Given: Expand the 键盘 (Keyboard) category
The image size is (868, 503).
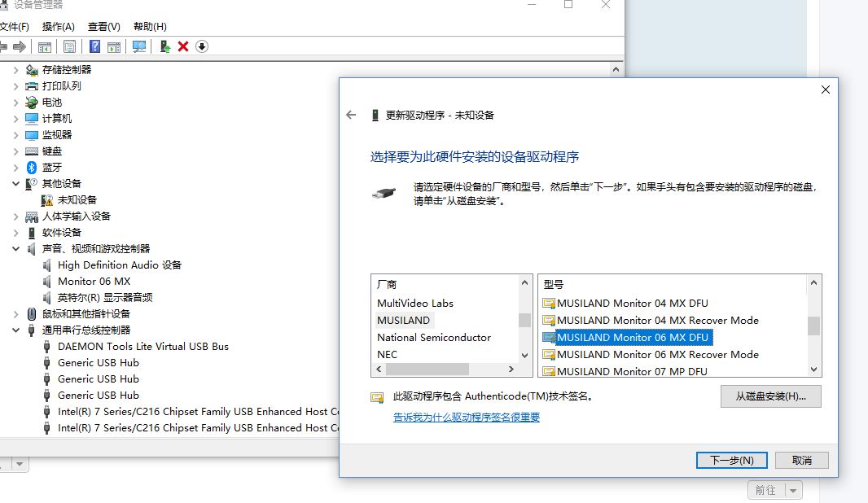Looking at the screenshot, I should [15, 151].
